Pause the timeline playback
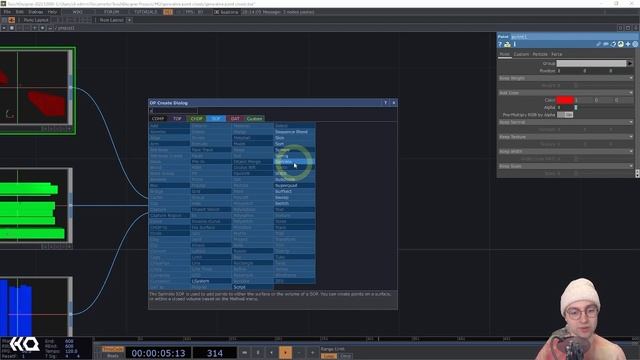The image size is (640, 360). pyautogui.click(x=258, y=353)
